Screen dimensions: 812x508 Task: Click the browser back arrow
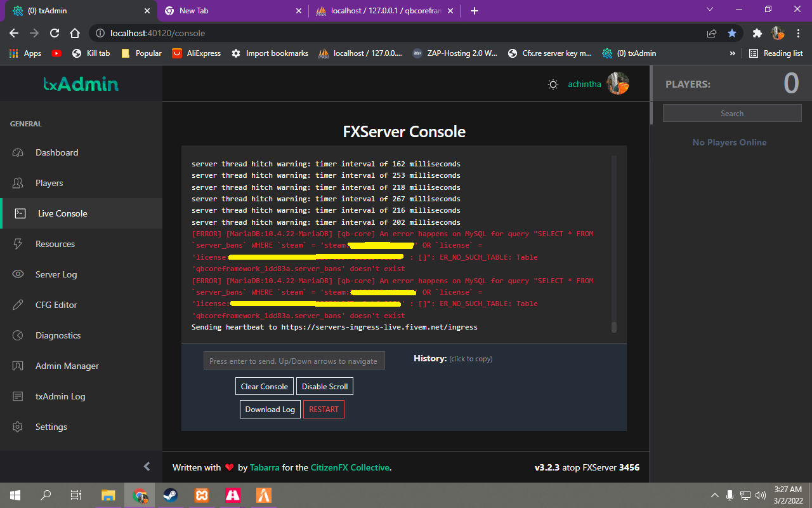(x=14, y=33)
